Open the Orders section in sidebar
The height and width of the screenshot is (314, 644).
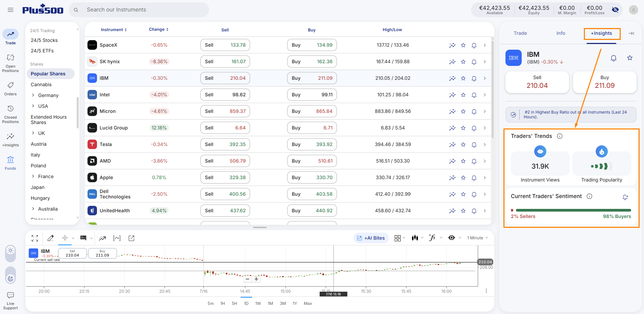coord(10,89)
